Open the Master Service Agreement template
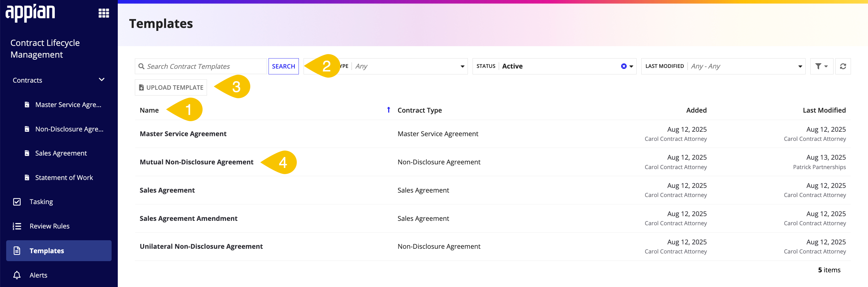The image size is (868, 287). [183, 134]
